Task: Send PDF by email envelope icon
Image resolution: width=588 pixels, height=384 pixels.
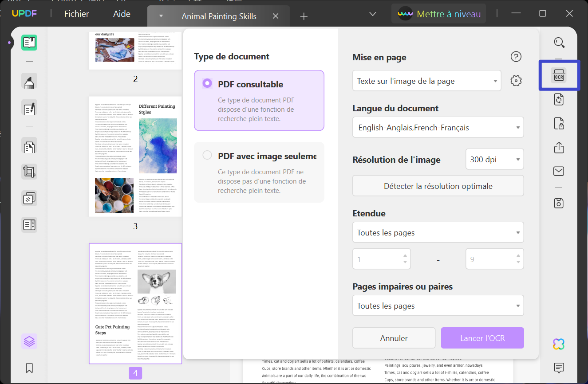Action: tap(559, 171)
